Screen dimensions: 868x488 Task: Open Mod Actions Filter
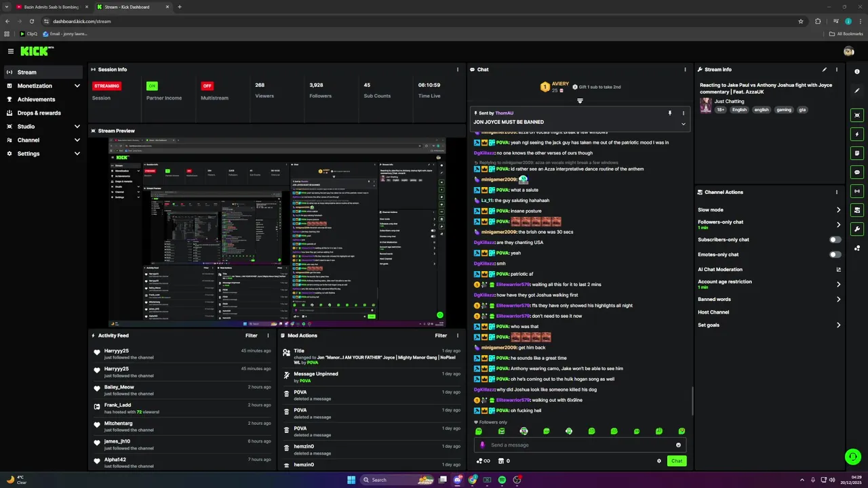coord(441,335)
